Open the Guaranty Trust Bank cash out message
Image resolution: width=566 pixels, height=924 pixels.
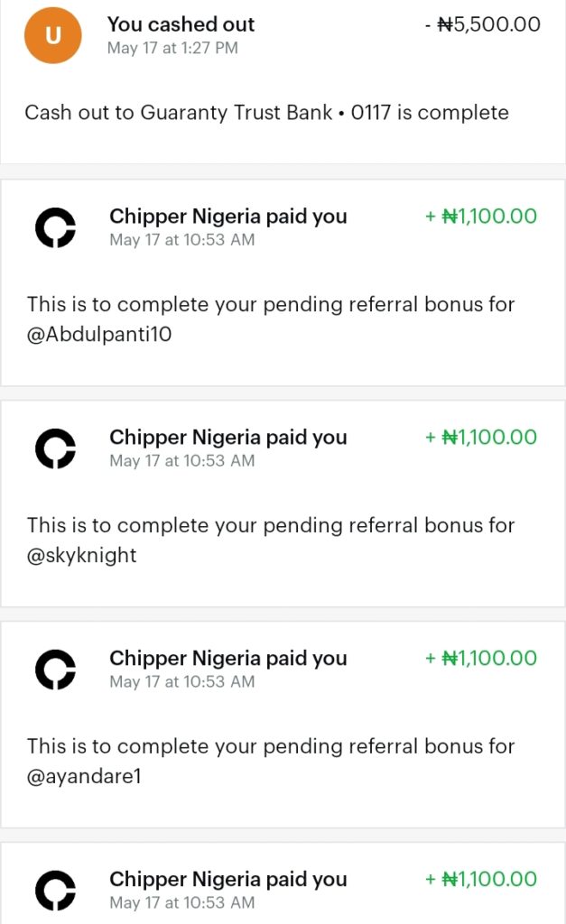(266, 112)
